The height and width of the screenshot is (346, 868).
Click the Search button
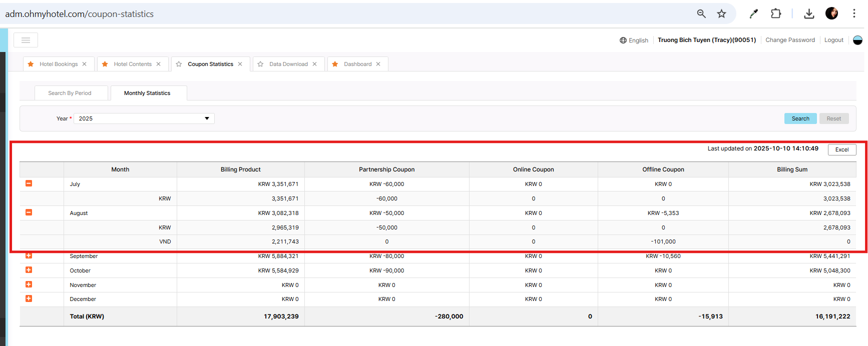coord(800,118)
